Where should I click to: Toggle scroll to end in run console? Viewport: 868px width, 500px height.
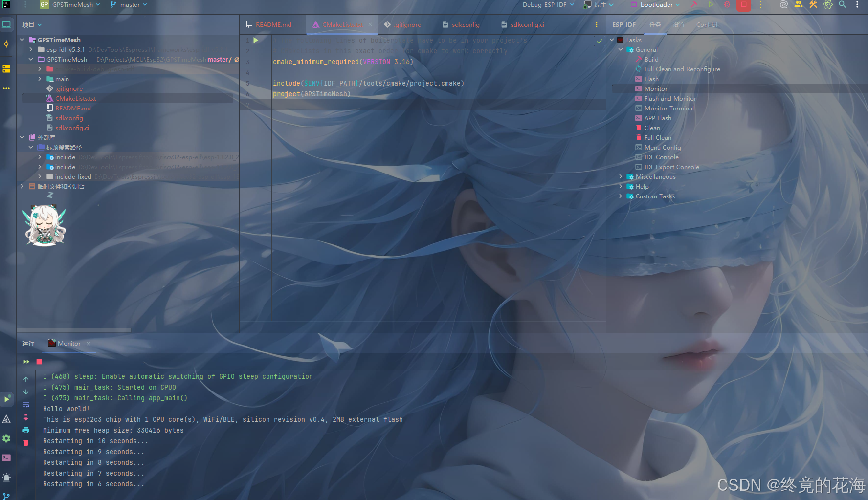pyautogui.click(x=26, y=417)
